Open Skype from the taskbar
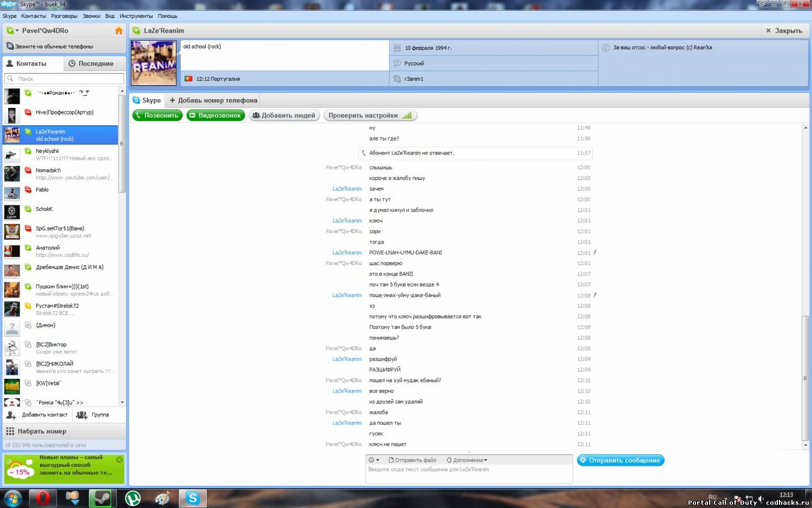Screen dimensions: 812x508 pyautogui.click(x=192, y=498)
